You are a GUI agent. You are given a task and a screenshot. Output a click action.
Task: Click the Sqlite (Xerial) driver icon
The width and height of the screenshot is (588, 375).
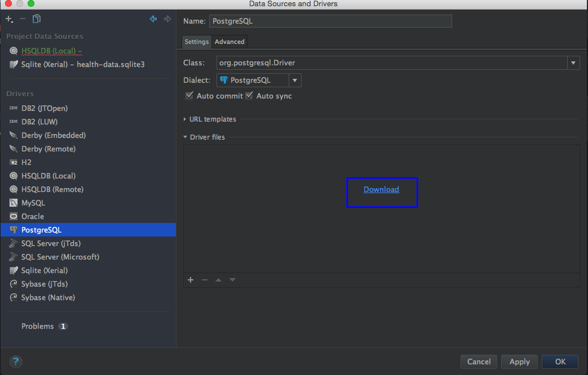[14, 270]
